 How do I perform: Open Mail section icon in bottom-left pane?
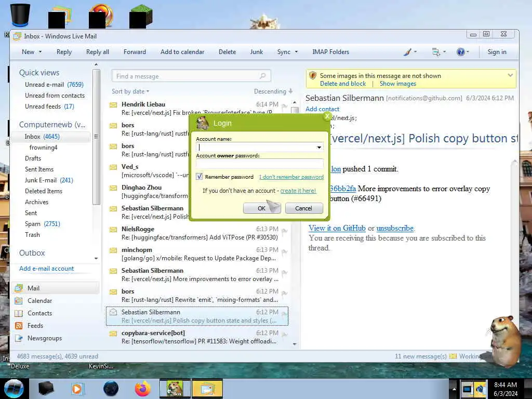coord(19,288)
